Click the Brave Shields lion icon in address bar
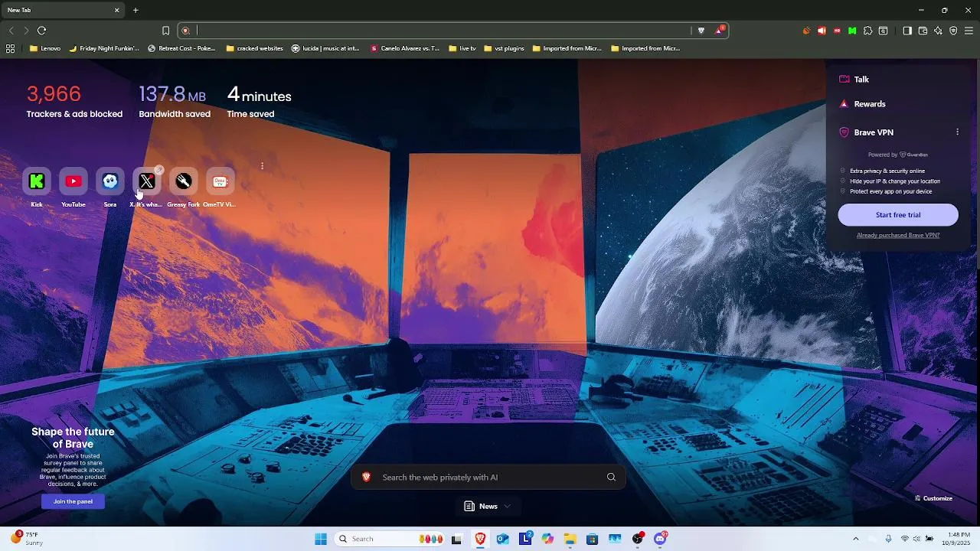Image resolution: width=980 pixels, height=551 pixels. (701, 31)
